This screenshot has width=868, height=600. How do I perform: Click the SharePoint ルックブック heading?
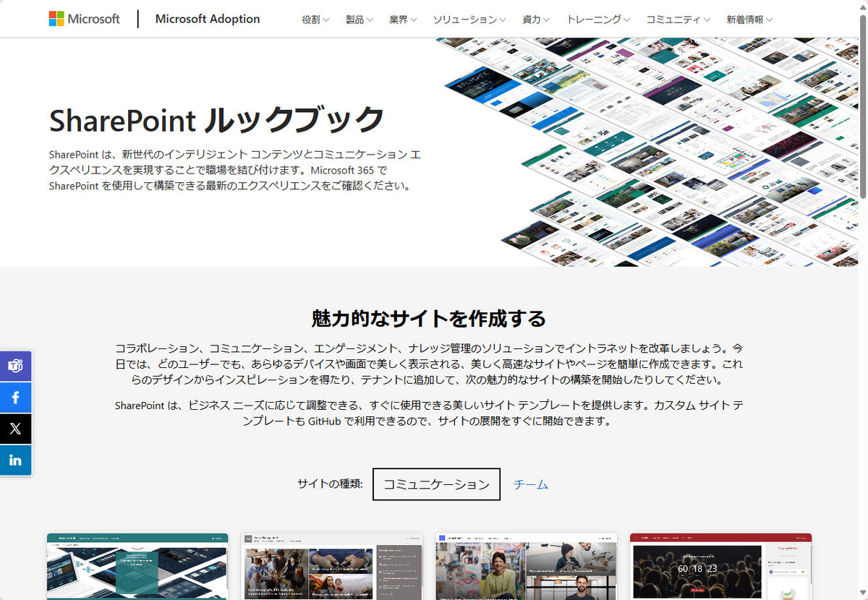(216, 120)
